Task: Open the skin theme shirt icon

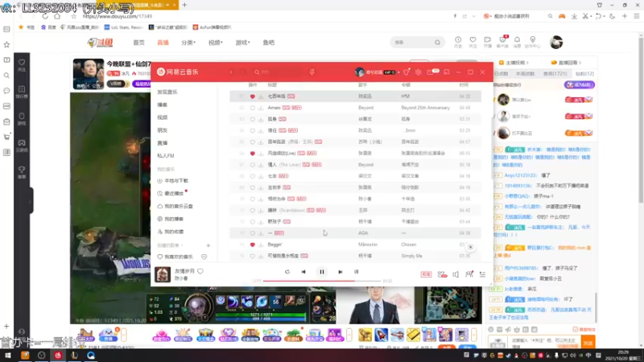Action: tap(407, 72)
